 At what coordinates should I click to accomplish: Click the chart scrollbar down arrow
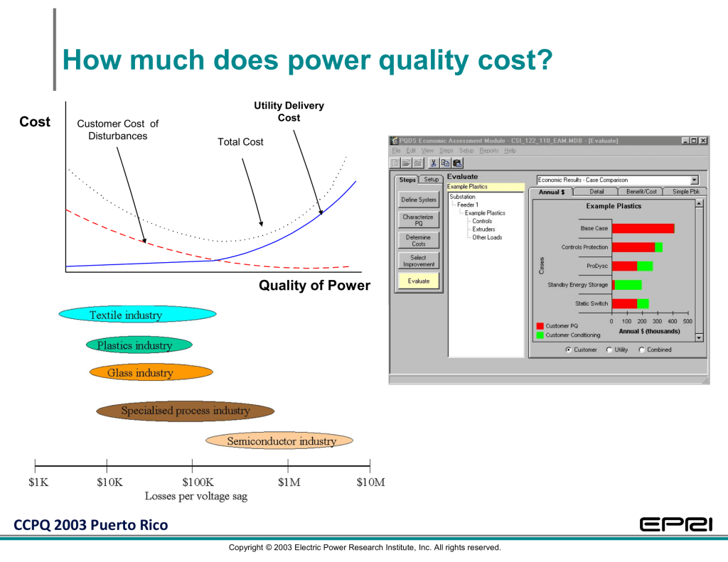point(699,337)
